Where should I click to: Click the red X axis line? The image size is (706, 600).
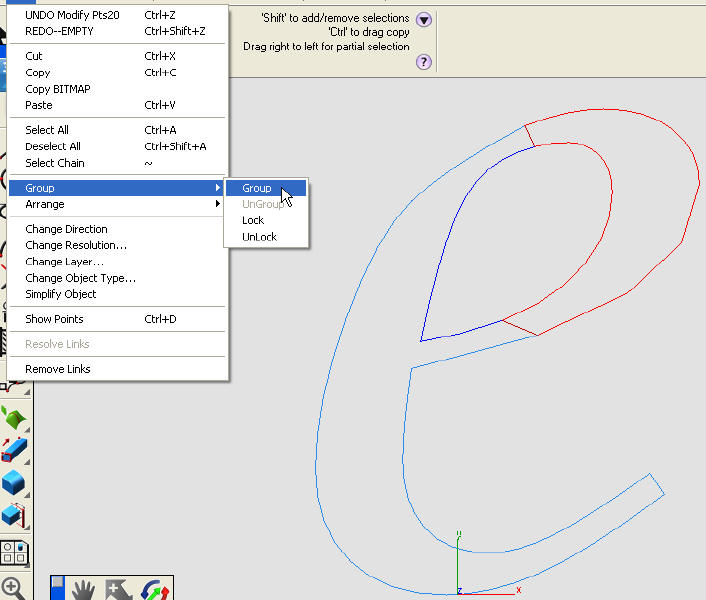(x=489, y=594)
